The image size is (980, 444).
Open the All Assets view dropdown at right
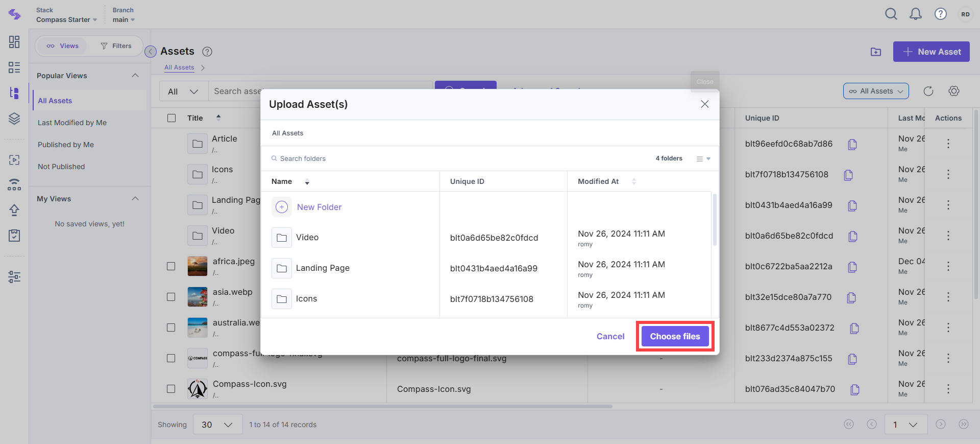pos(876,91)
